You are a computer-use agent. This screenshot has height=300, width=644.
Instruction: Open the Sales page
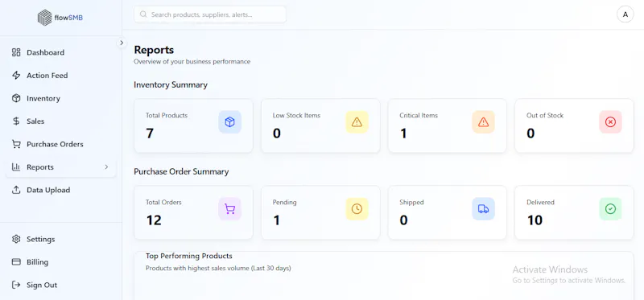[x=61, y=121]
